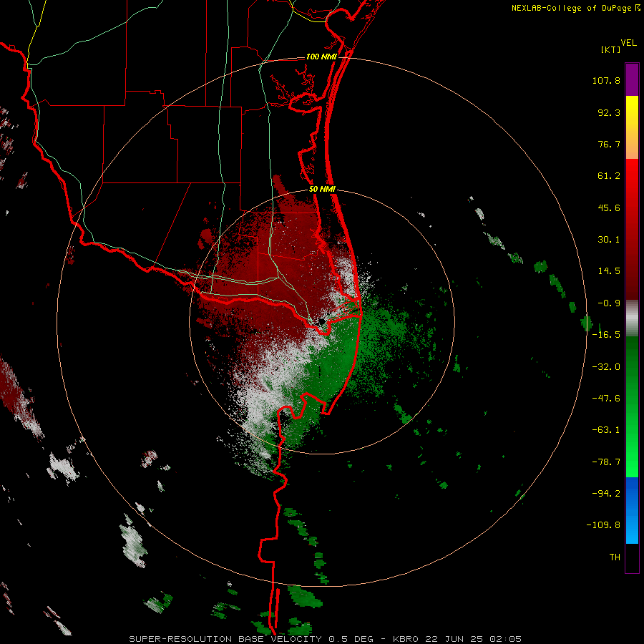Click the -16.5 legend value
Image resolution: width=644 pixels, height=644 pixels.
(x=606, y=335)
